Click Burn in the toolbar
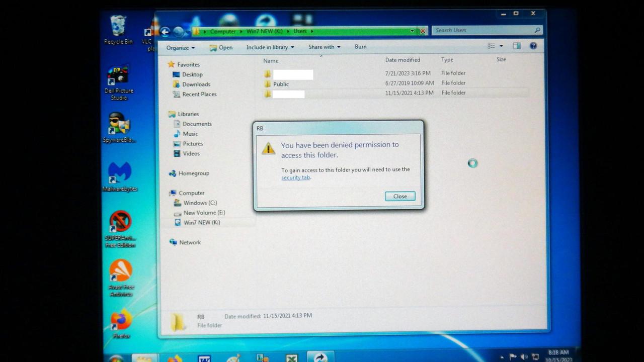Viewport: 644px width, 362px height. pos(361,46)
